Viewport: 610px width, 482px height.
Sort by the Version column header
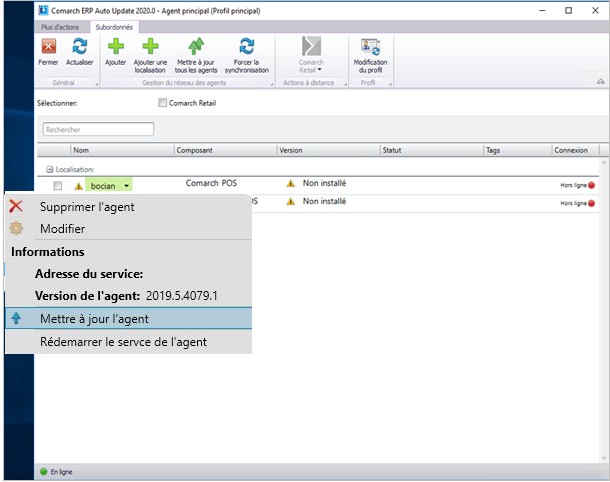(328, 150)
